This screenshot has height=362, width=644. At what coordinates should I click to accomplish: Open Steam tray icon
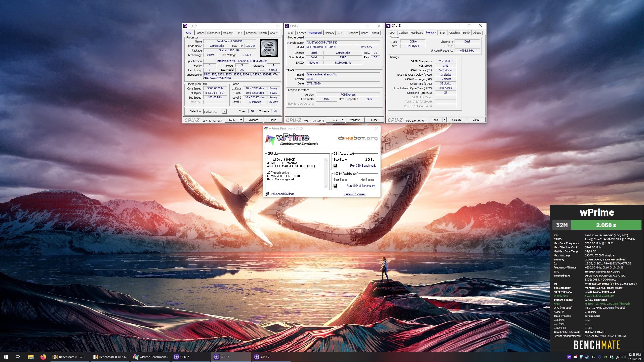[x=587, y=357]
